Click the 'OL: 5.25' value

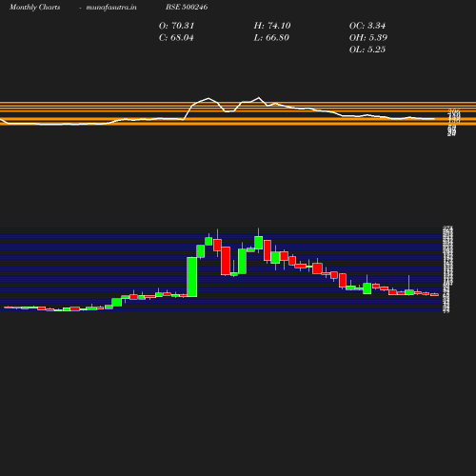367,50
